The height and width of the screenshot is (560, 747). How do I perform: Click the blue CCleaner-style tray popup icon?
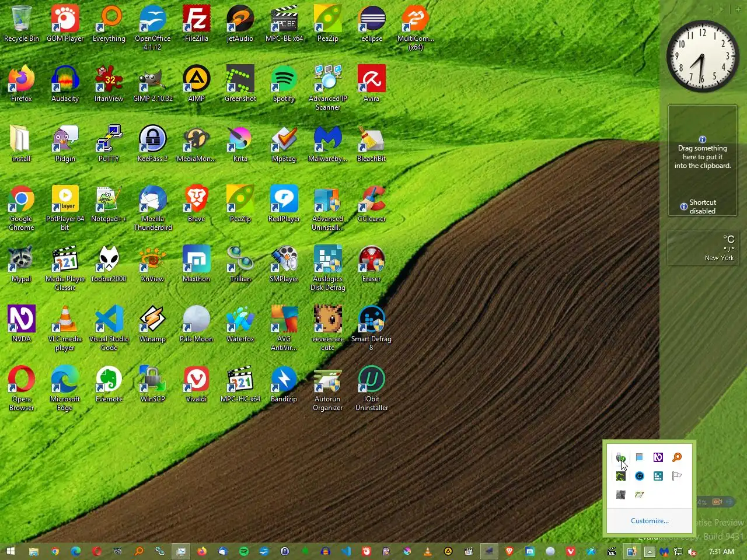click(x=640, y=476)
